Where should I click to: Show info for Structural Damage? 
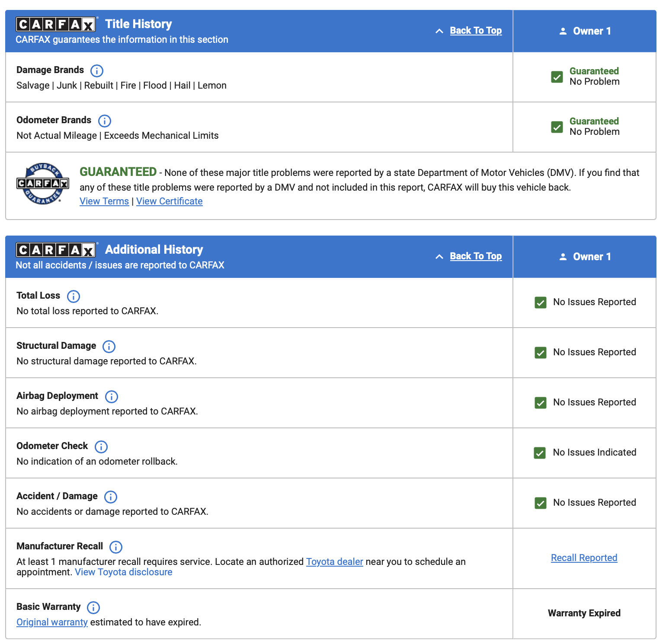pyautogui.click(x=109, y=346)
